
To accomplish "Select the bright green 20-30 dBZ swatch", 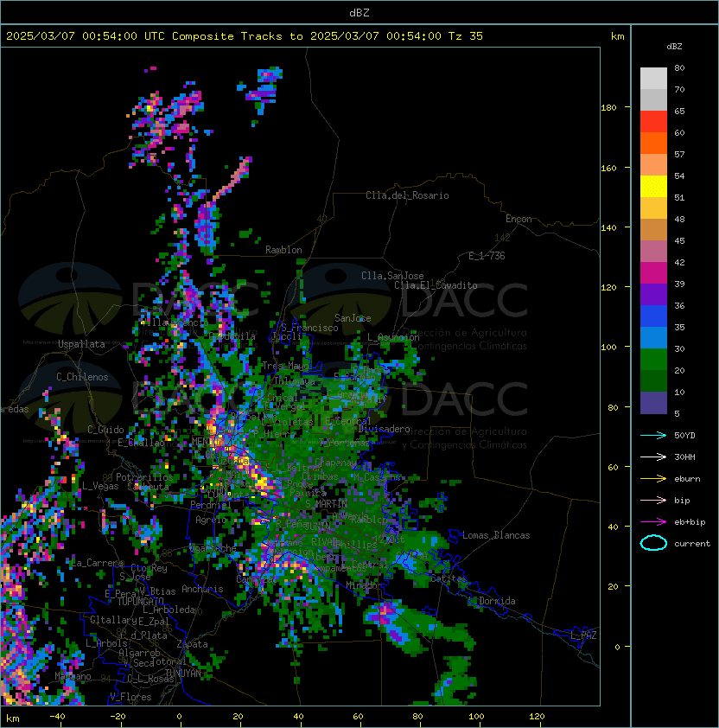I will (653, 360).
